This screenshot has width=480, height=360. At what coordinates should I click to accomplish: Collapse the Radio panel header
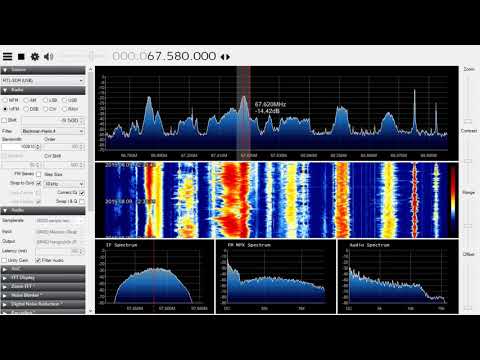(43, 90)
